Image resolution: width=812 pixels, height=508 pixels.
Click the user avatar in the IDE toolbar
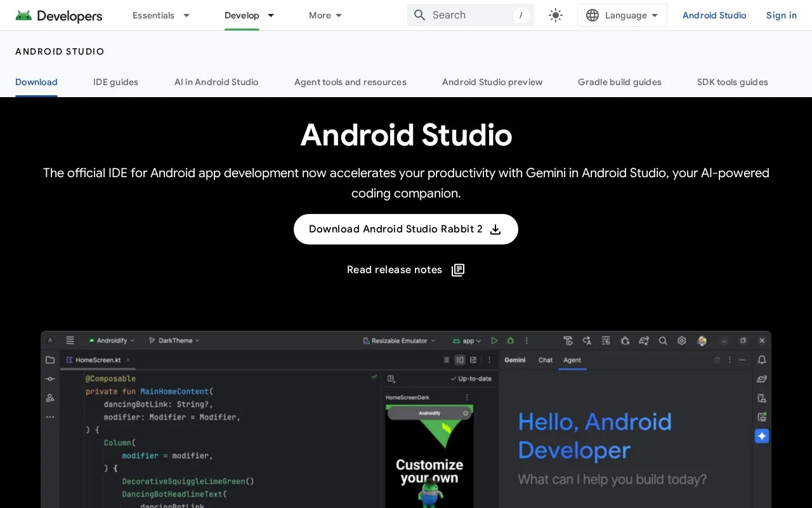point(702,341)
